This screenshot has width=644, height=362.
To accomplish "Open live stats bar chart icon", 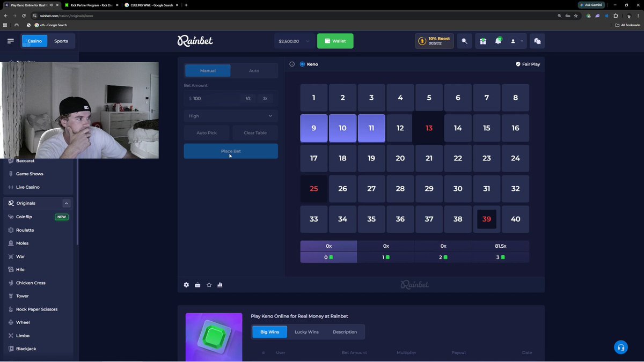I will click(x=220, y=285).
